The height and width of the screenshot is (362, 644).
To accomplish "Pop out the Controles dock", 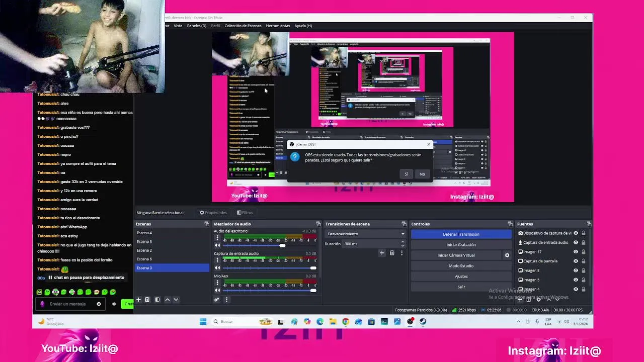I will 510,224.
